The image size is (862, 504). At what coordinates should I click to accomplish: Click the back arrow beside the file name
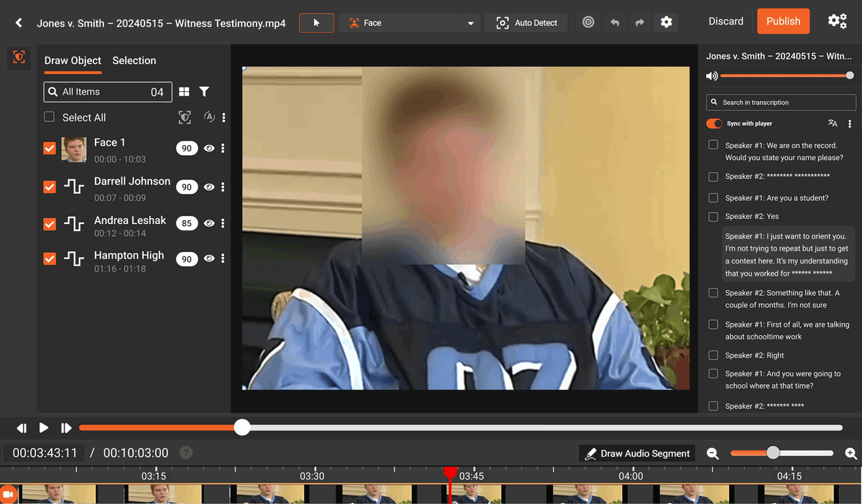19,23
